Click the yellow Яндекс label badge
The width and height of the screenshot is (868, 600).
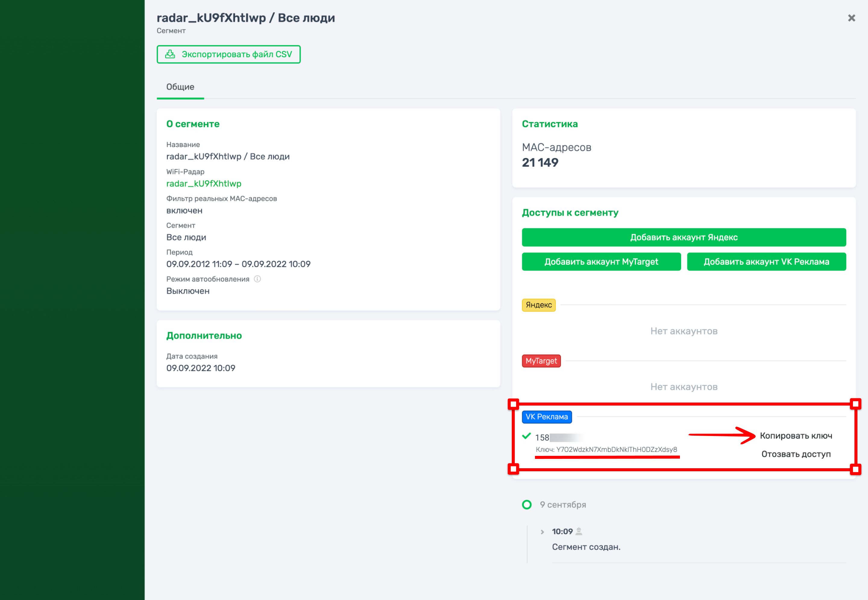point(539,305)
